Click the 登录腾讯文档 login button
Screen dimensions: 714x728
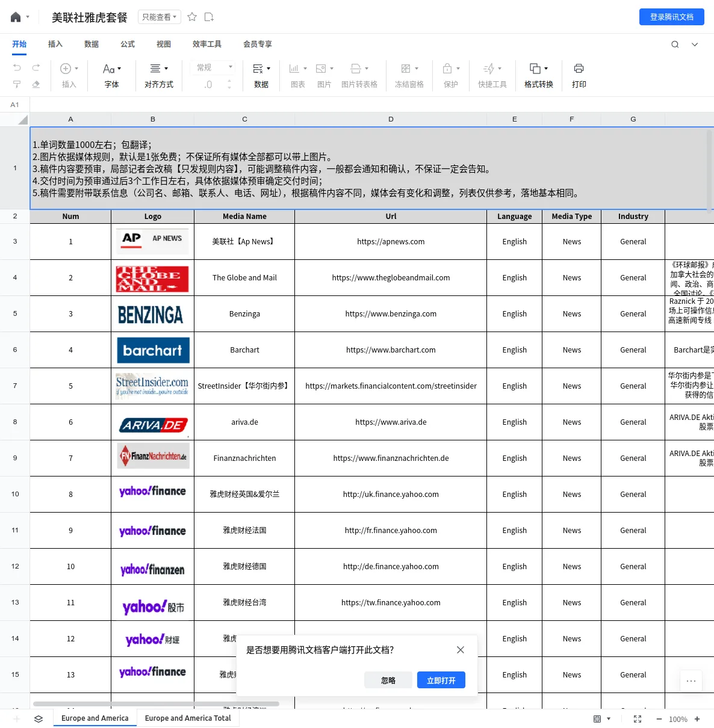672,17
